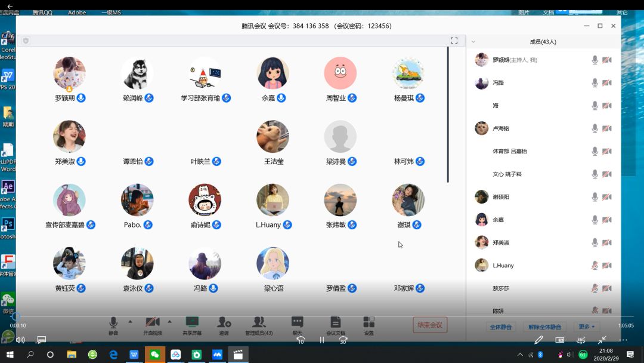The width and height of the screenshot is (644, 363).
Task: Open the 更多 dropdown in member panel
Action: (586, 327)
